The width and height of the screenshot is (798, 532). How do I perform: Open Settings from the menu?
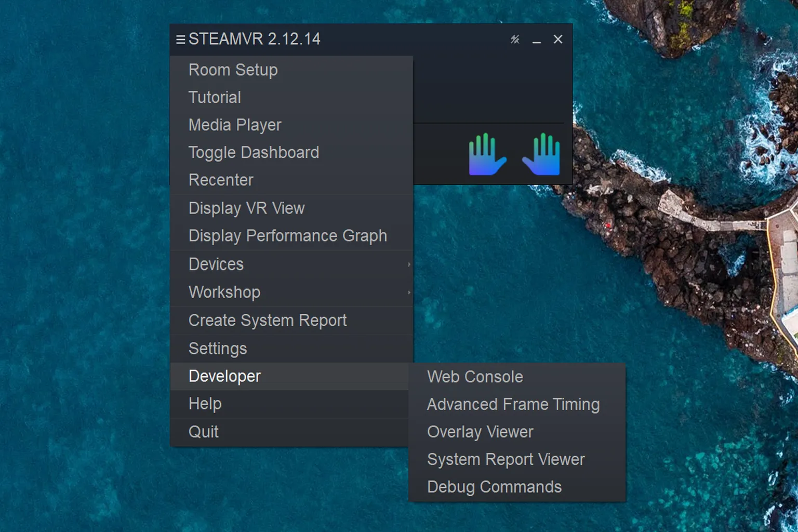click(x=291, y=349)
